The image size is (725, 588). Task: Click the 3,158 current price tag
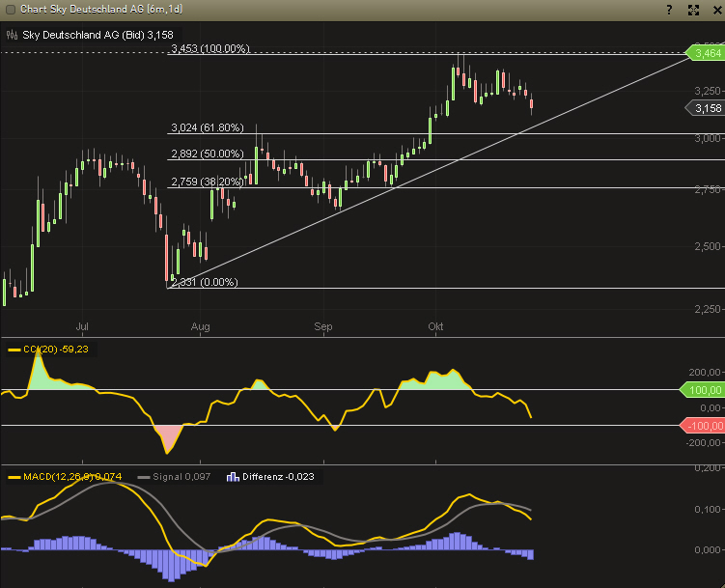pyautogui.click(x=704, y=108)
